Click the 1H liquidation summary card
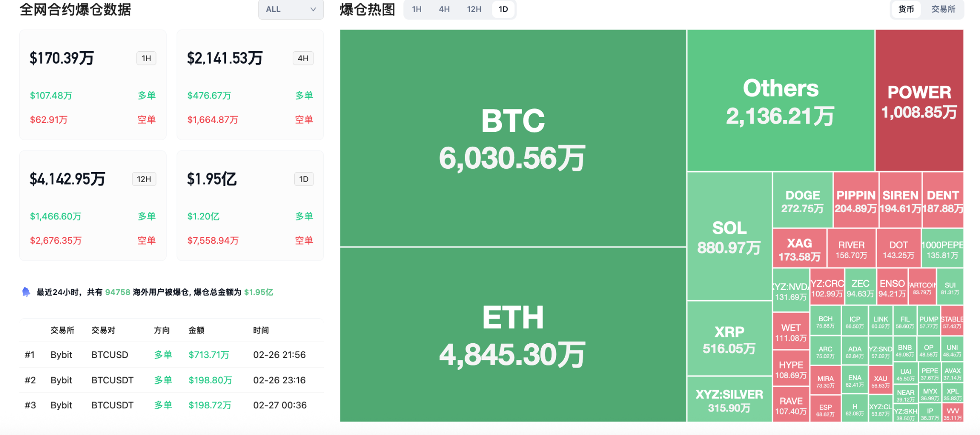Screen dimensions: 980x435 coord(93,85)
